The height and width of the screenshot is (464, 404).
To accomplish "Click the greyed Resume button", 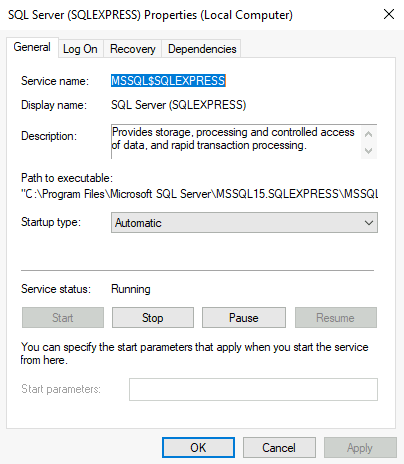I will (336, 318).
